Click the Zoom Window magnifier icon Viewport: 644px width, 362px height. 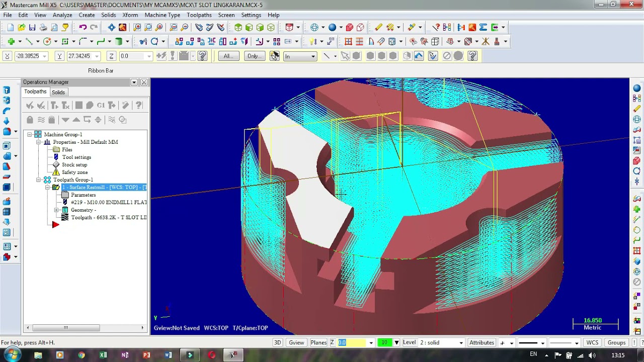point(137,27)
